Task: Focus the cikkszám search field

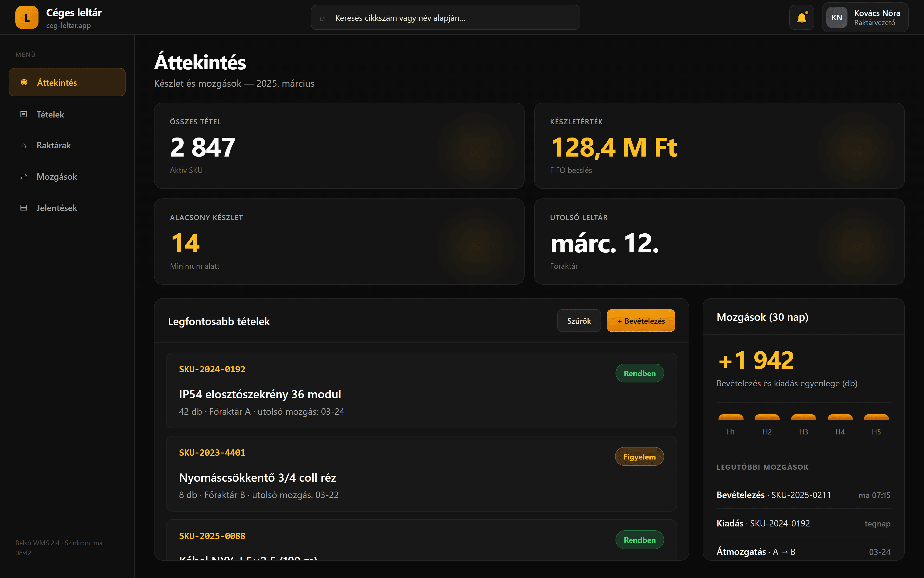Action: [x=445, y=18]
